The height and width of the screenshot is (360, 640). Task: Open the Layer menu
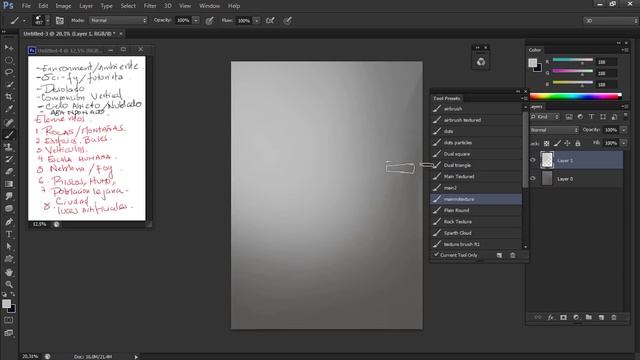86,6
